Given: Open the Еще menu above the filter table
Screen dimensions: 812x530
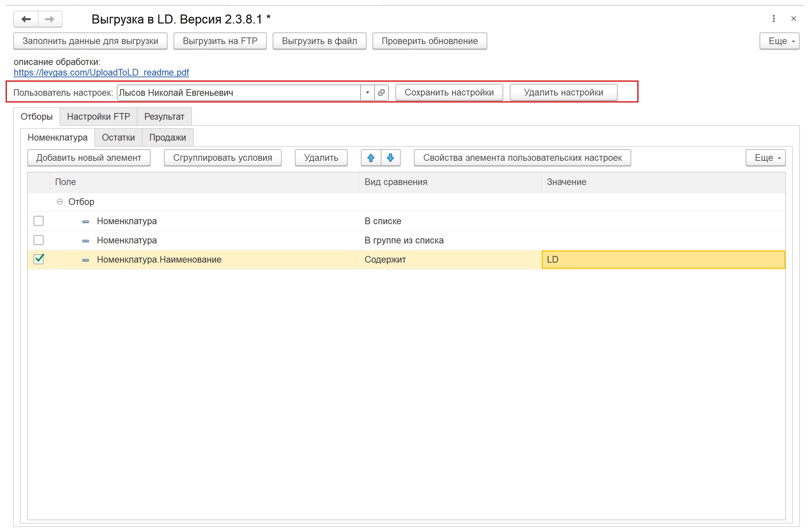Looking at the screenshot, I should [765, 158].
